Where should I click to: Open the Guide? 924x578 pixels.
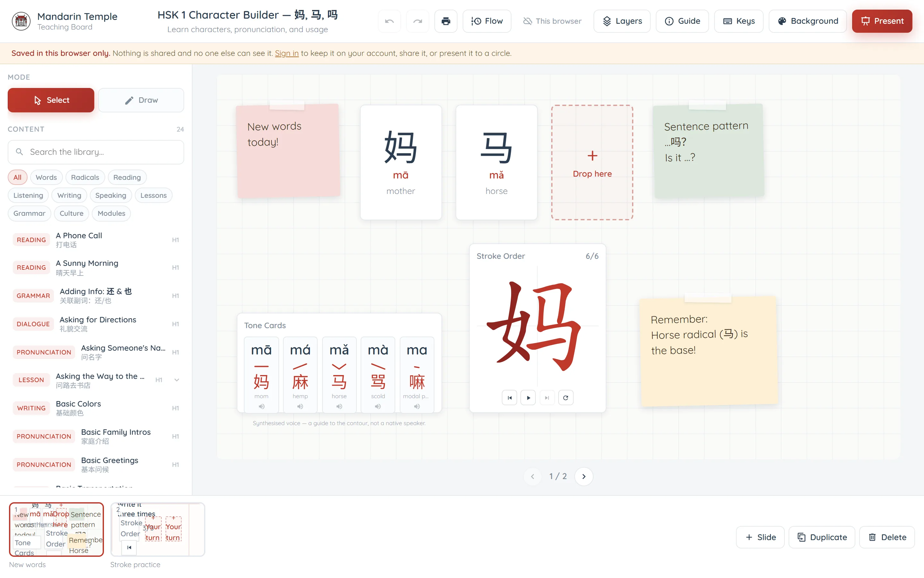click(682, 21)
